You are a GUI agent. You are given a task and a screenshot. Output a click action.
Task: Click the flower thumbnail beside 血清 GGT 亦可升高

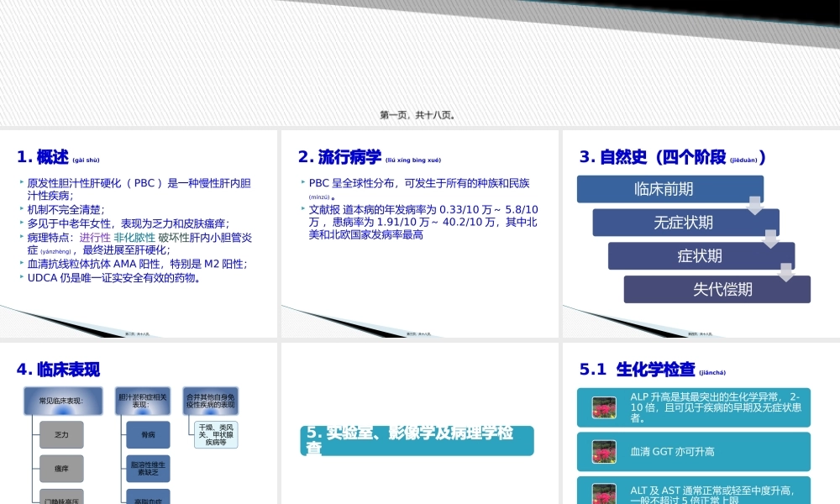pos(604,451)
